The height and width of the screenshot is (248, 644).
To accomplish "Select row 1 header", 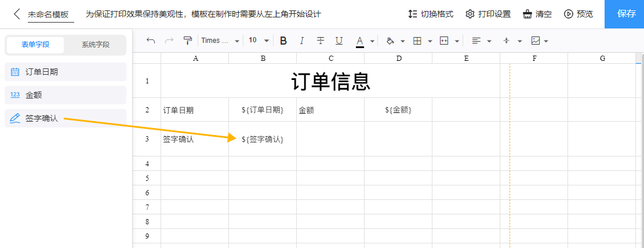I will click(x=147, y=81).
